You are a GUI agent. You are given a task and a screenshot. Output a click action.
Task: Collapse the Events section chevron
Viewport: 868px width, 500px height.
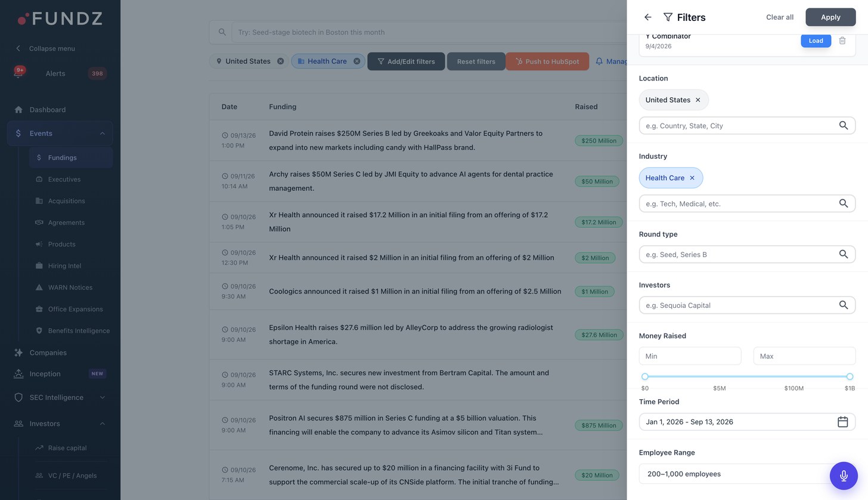point(102,134)
